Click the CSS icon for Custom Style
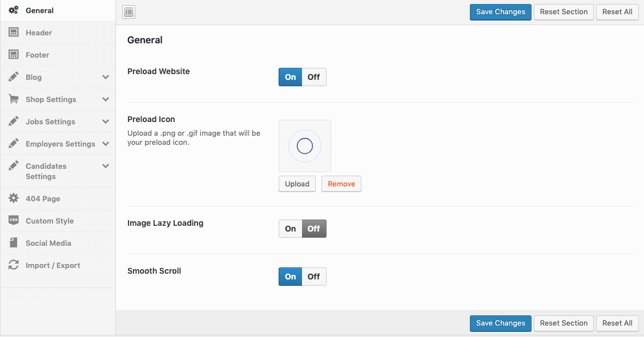Screen dimensions: 644x337 pyautogui.click(x=14, y=221)
